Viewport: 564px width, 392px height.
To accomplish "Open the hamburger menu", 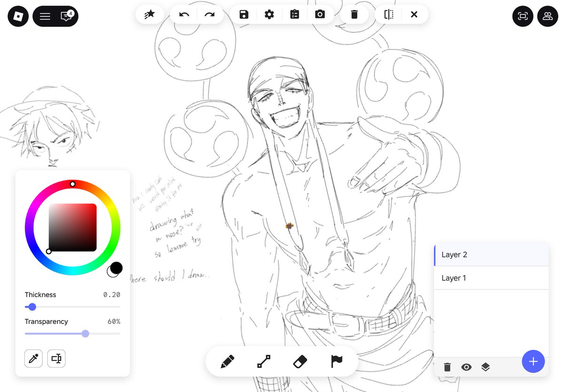I will 45,16.
